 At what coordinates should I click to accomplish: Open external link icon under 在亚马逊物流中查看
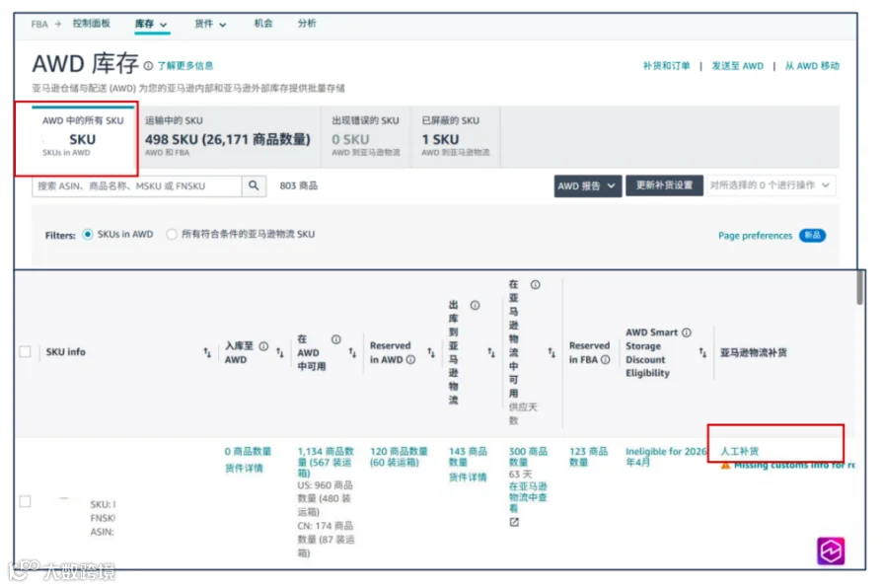pos(514,522)
